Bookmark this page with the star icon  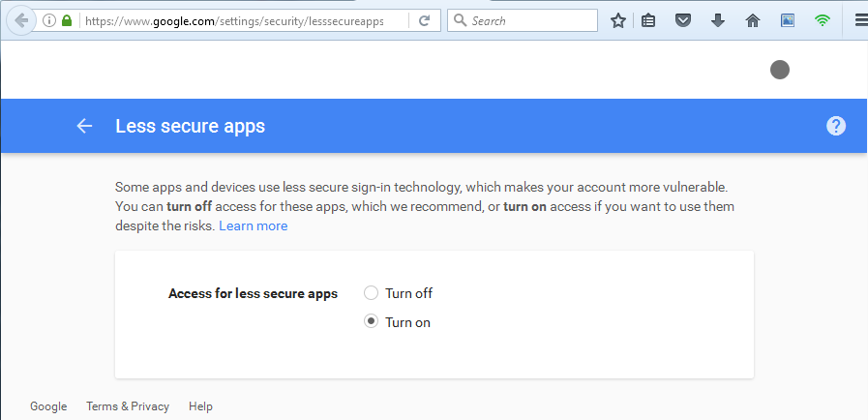click(x=618, y=20)
